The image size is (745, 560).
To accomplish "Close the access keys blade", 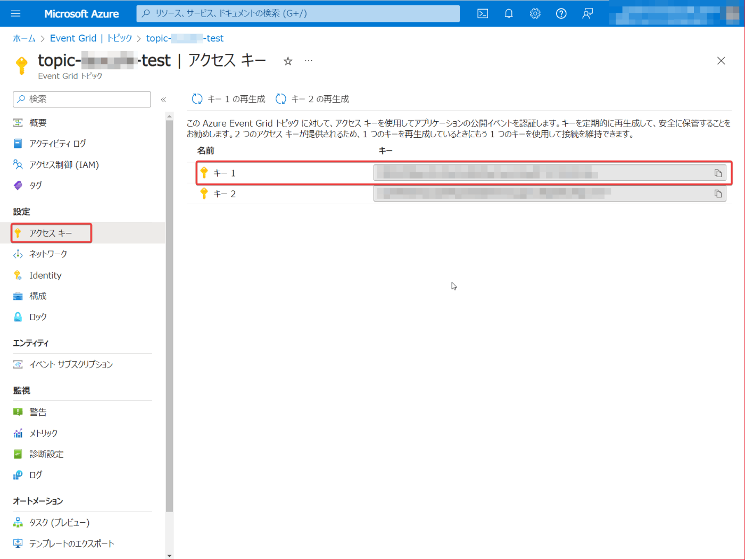I will click(x=721, y=61).
